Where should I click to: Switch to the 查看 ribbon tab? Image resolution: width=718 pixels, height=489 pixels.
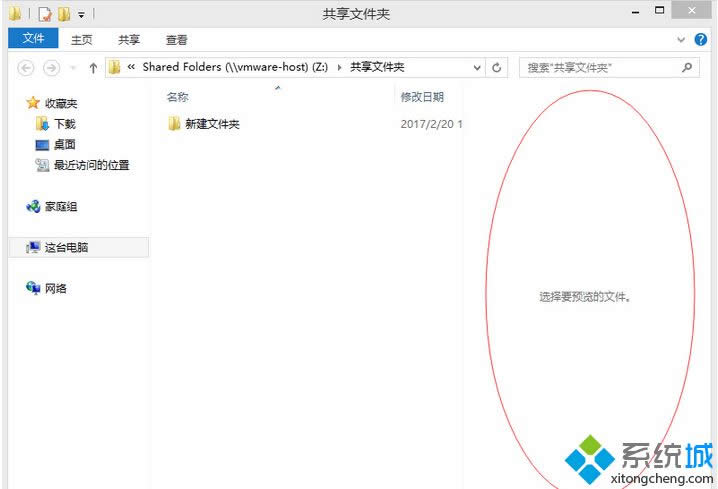(177, 40)
